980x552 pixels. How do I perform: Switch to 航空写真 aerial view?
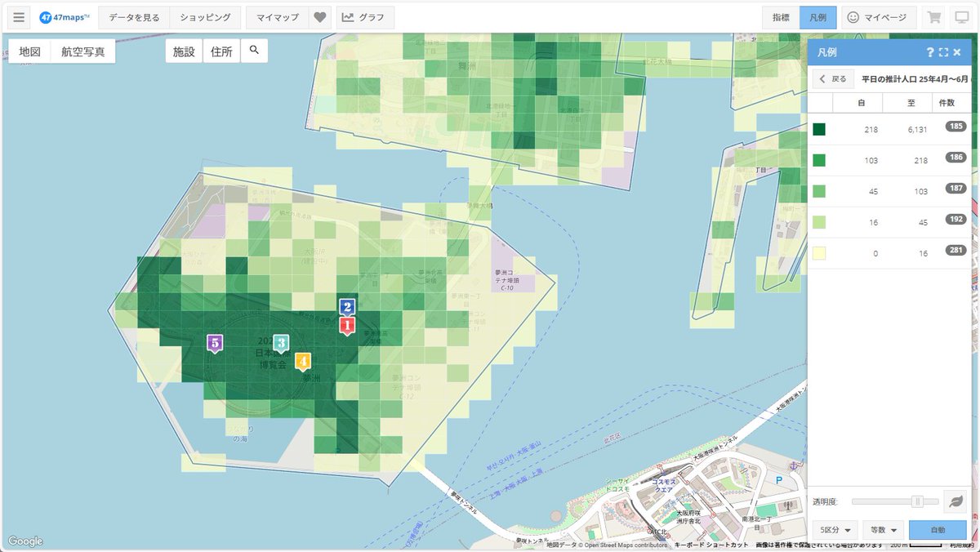click(x=82, y=51)
